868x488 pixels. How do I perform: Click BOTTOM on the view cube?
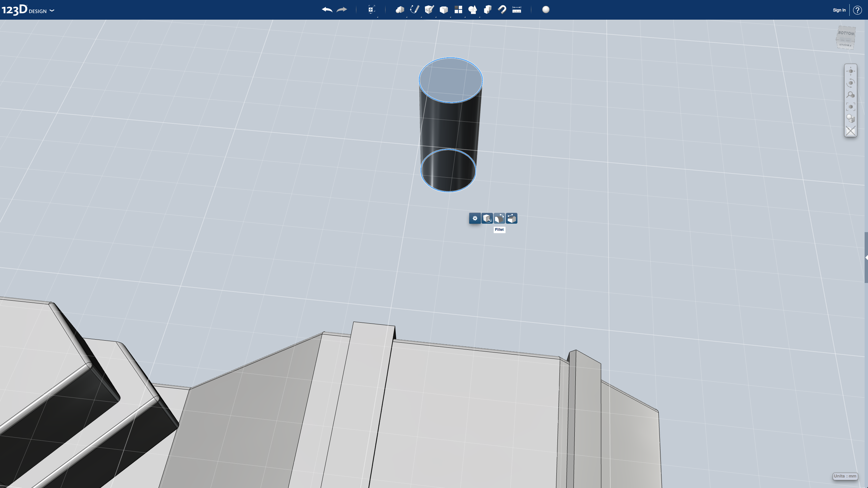(x=845, y=34)
